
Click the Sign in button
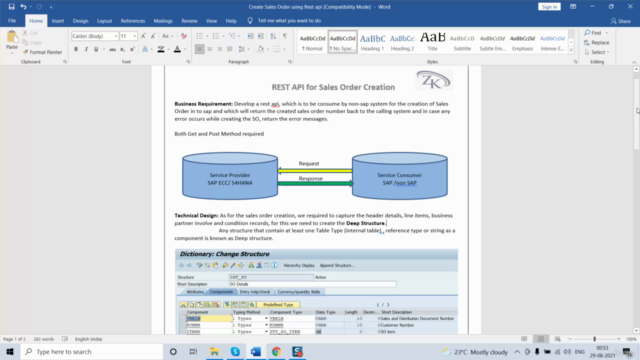pos(549,7)
